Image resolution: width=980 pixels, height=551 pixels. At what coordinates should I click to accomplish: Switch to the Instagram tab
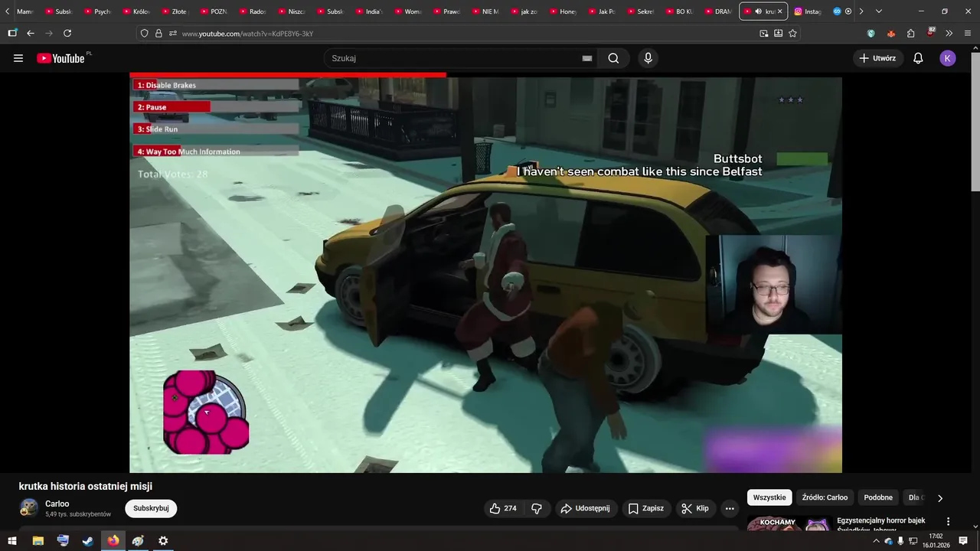coord(808,11)
